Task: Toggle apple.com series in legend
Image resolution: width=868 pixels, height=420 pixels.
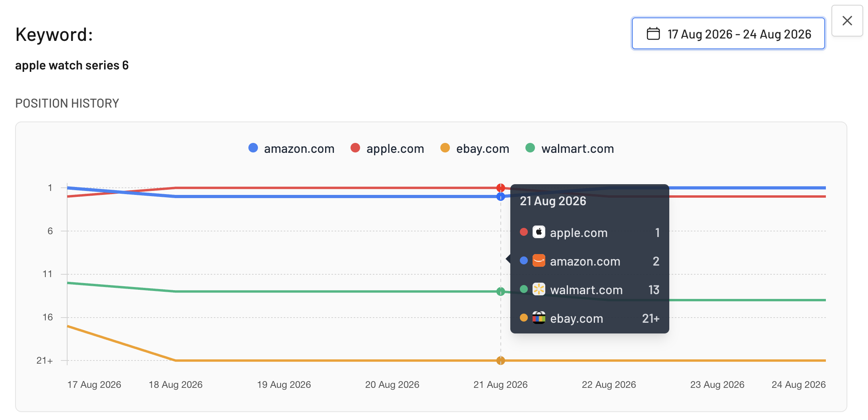Action: click(387, 148)
